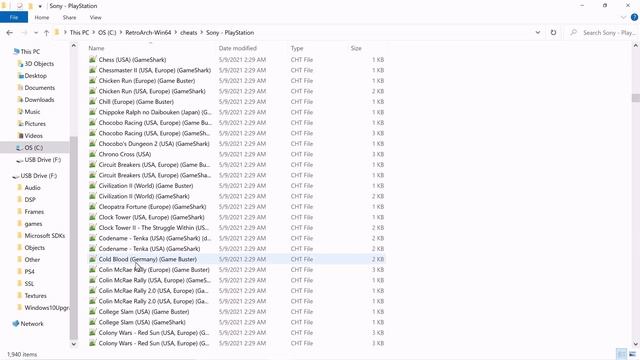Click icon of Chocobo's Dungeon 2 file
640x360 pixels.
pos(93,144)
